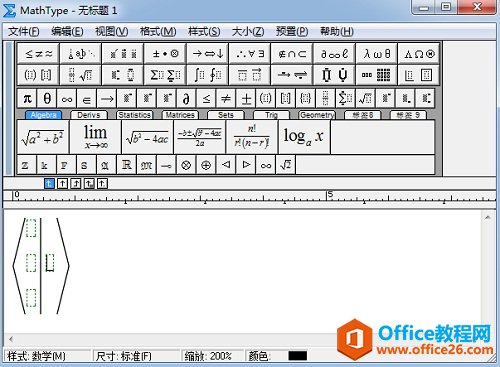
Task: Click the vertical scrollbar up arrow
Action: tap(487, 218)
